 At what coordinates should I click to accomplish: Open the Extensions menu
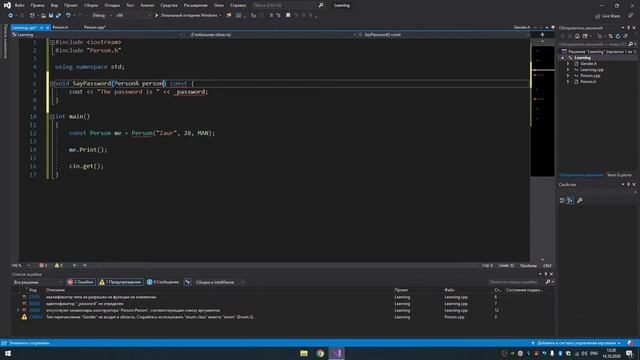[x=196, y=5]
